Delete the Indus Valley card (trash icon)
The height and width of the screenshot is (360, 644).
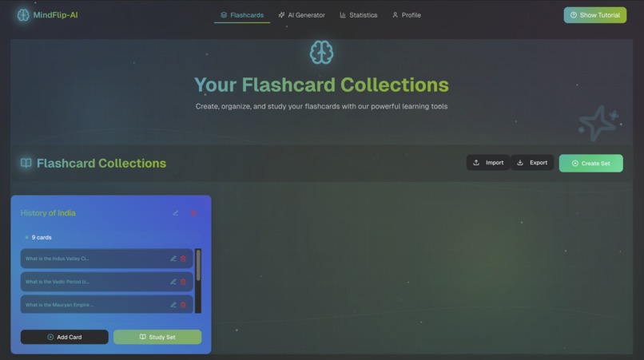[x=183, y=259]
